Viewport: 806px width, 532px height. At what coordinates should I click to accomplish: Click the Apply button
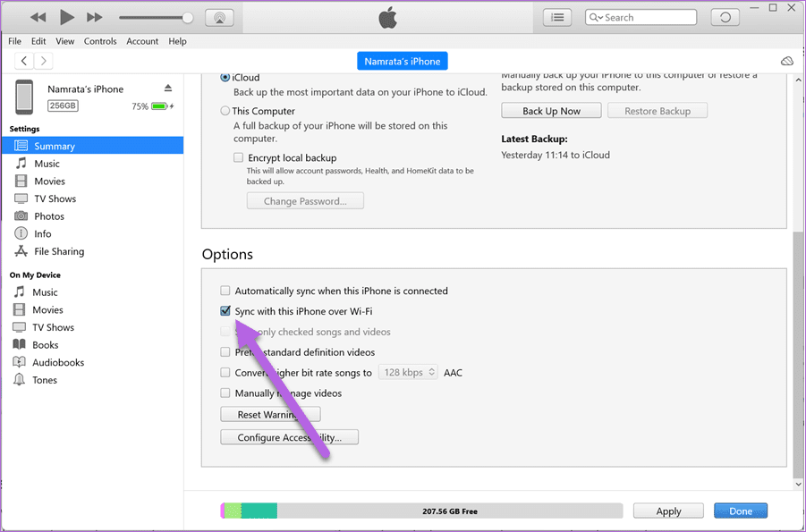[668, 511]
